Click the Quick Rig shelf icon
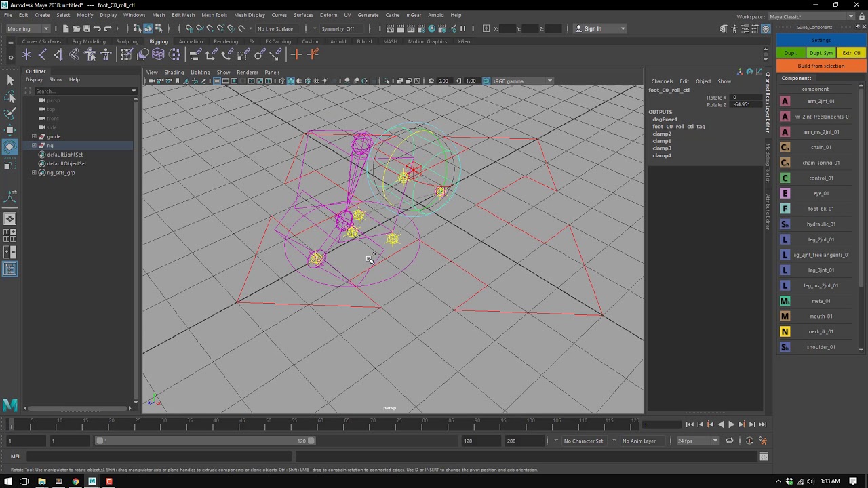 90,54
